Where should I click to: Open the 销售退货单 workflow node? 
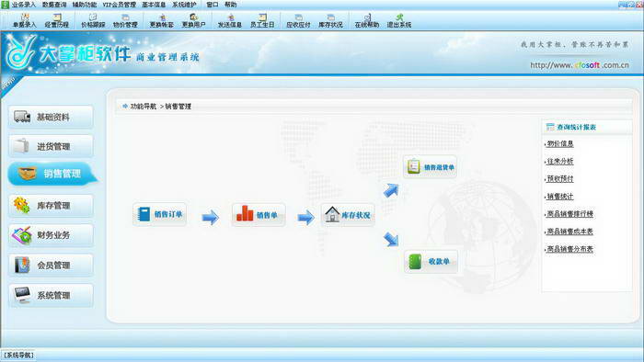click(x=430, y=167)
